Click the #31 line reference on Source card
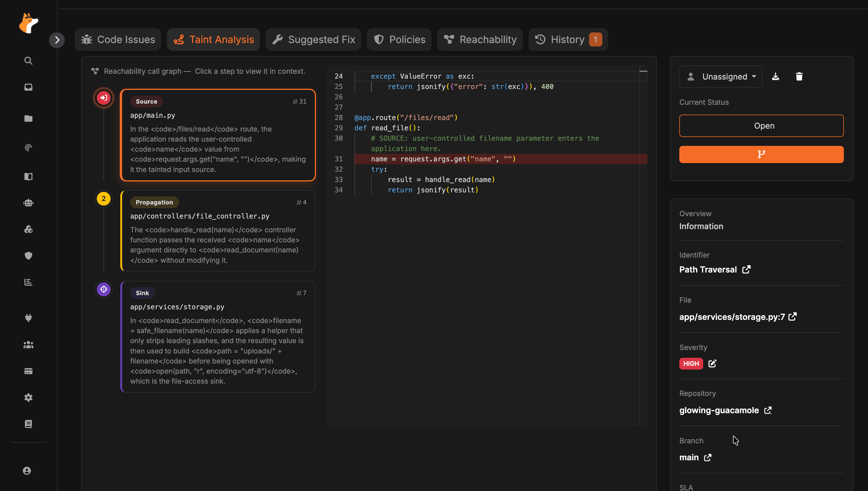 299,102
